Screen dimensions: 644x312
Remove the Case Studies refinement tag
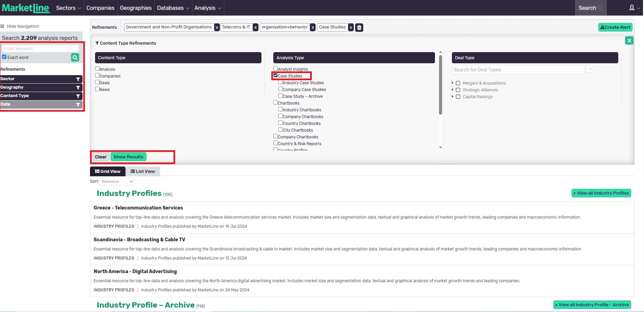[x=351, y=27]
